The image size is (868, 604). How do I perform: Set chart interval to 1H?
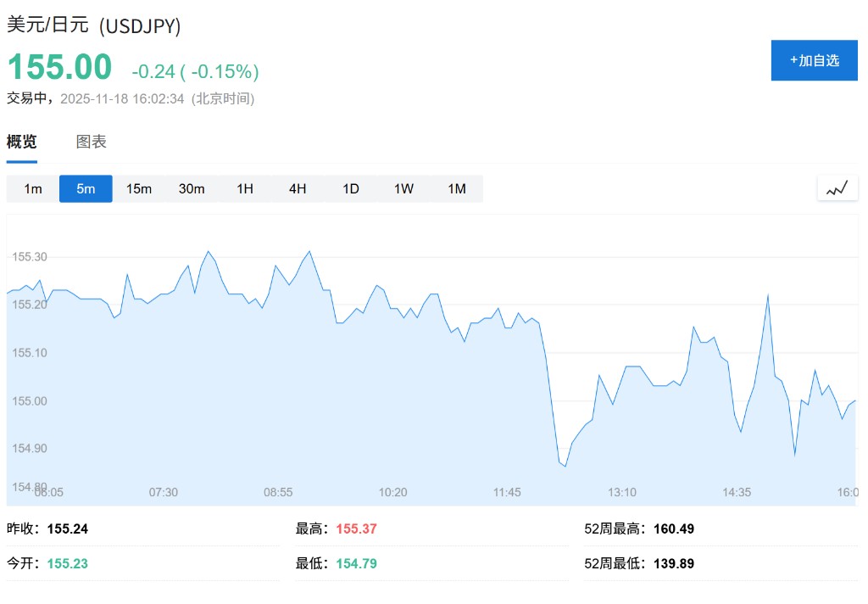pos(245,188)
